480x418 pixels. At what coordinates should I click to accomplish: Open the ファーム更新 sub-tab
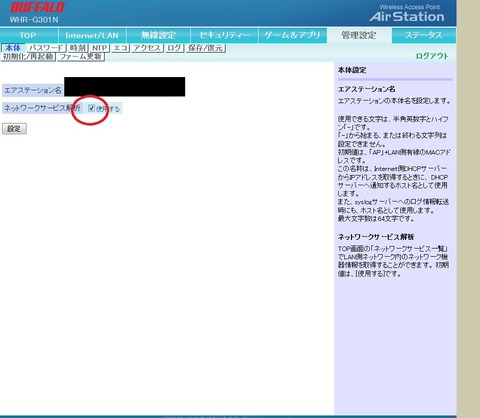pos(81,57)
